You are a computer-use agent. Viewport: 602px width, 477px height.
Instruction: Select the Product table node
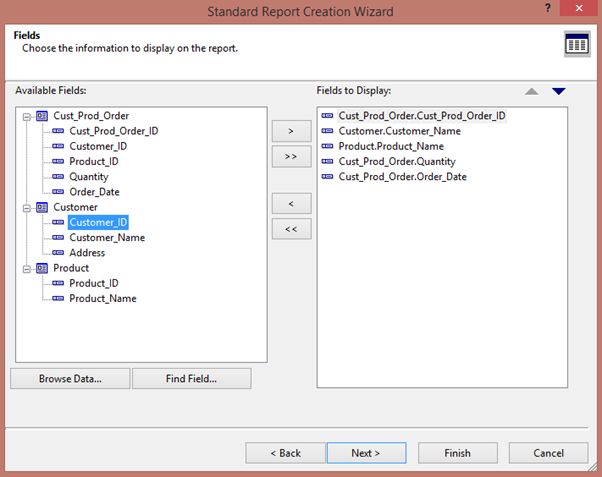tap(71, 268)
